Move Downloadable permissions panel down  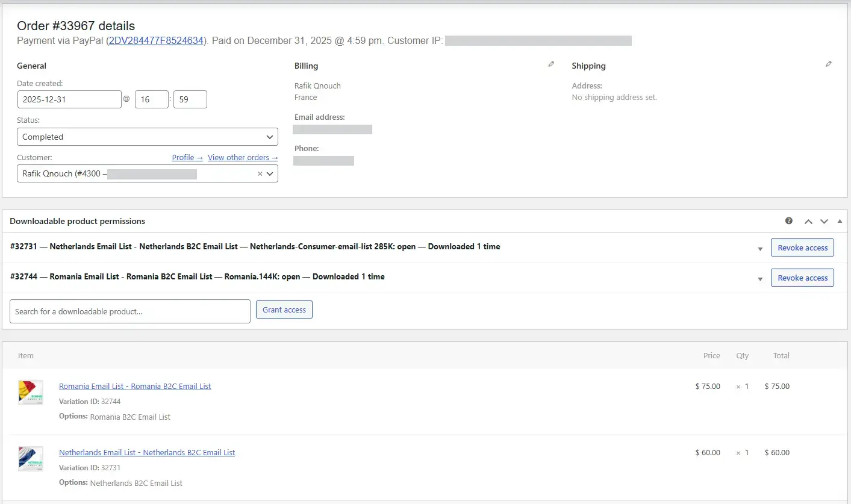click(x=824, y=222)
